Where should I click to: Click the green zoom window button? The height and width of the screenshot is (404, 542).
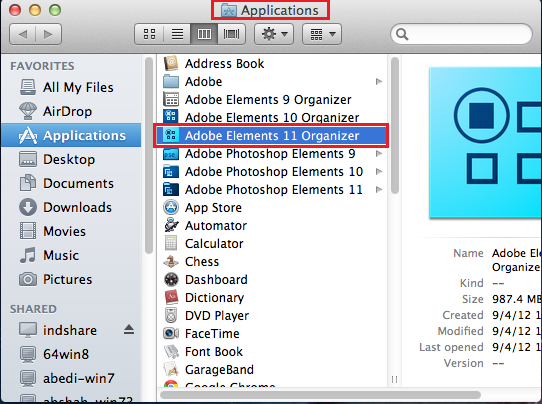[x=55, y=10]
